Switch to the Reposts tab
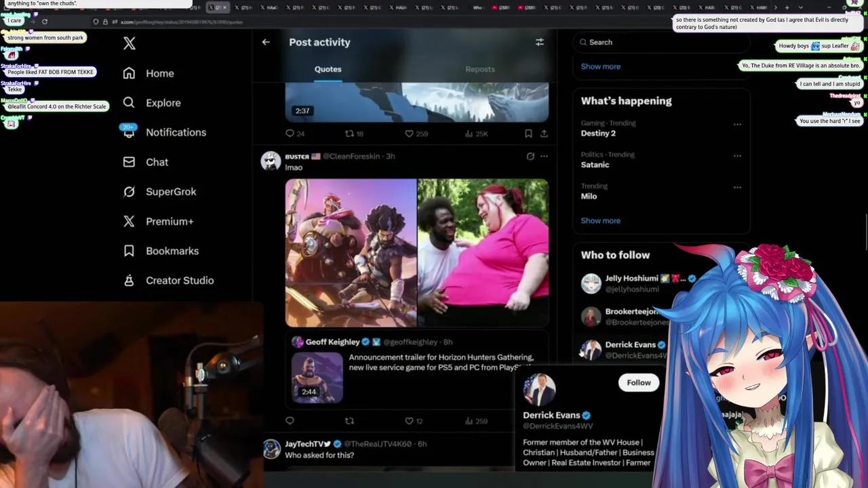The image size is (868, 488). tap(480, 69)
